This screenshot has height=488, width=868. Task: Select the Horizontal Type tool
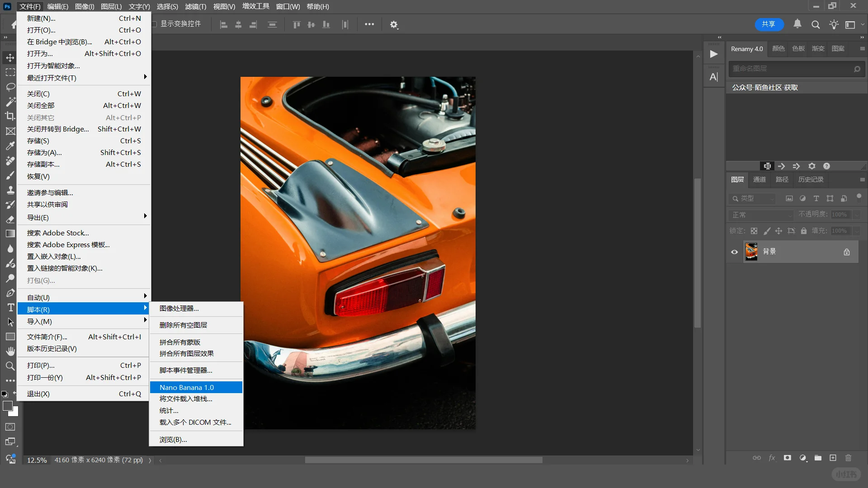click(10, 308)
